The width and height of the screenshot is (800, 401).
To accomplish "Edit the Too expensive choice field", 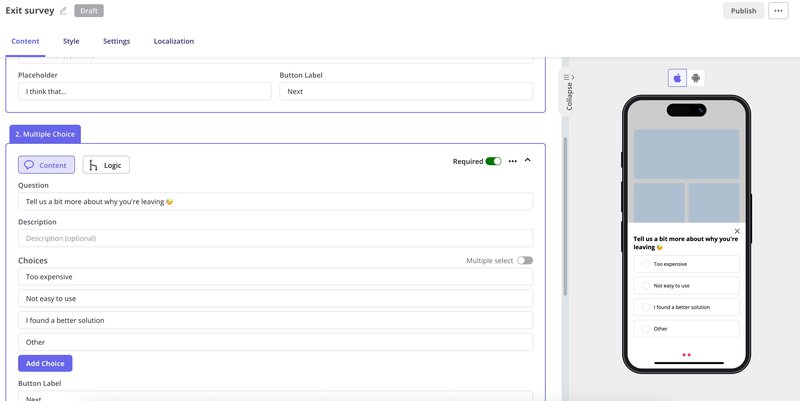I will click(x=276, y=277).
